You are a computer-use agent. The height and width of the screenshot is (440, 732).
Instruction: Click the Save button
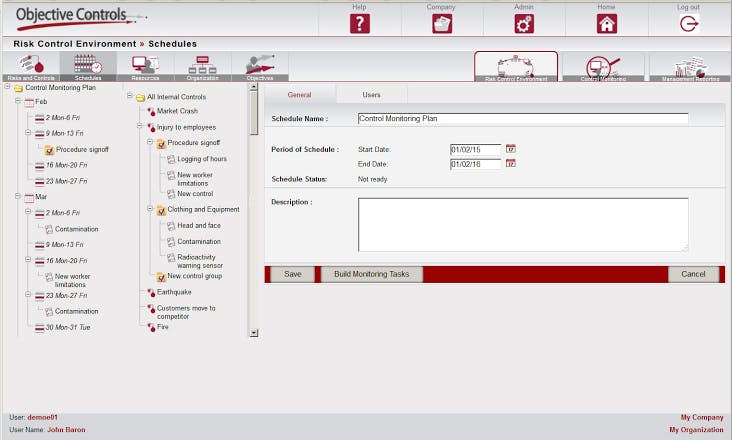tap(293, 274)
